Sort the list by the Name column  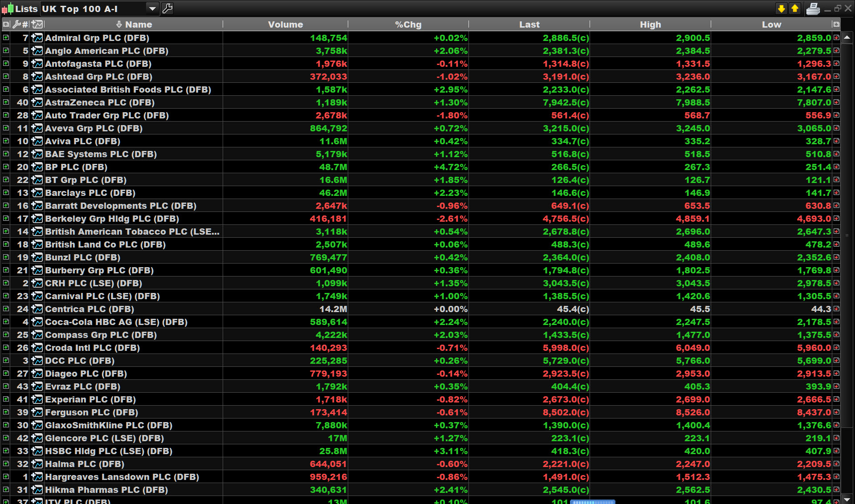(138, 24)
